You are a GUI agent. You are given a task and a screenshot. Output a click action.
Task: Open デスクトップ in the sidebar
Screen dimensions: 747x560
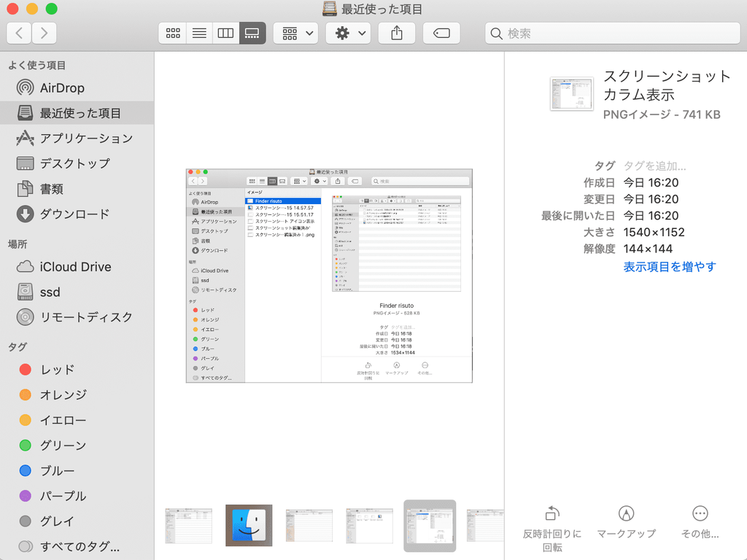(x=77, y=164)
